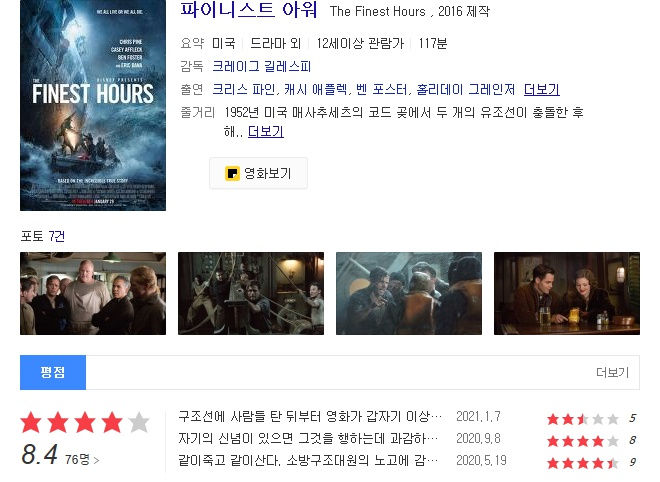Open photo of couple at the bar
Viewport: 660px width, 482px height.
click(x=567, y=293)
